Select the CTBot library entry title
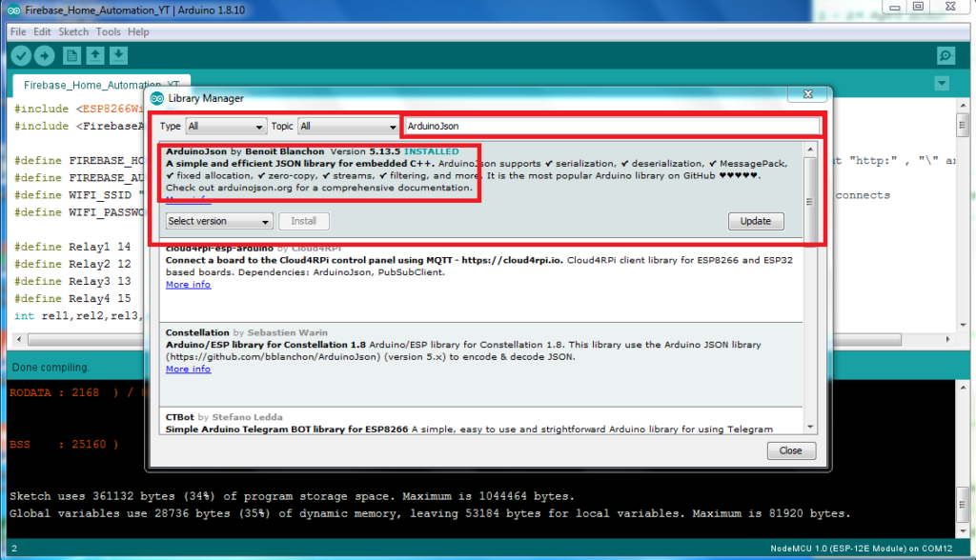Image resolution: width=976 pixels, height=560 pixels. [180, 417]
